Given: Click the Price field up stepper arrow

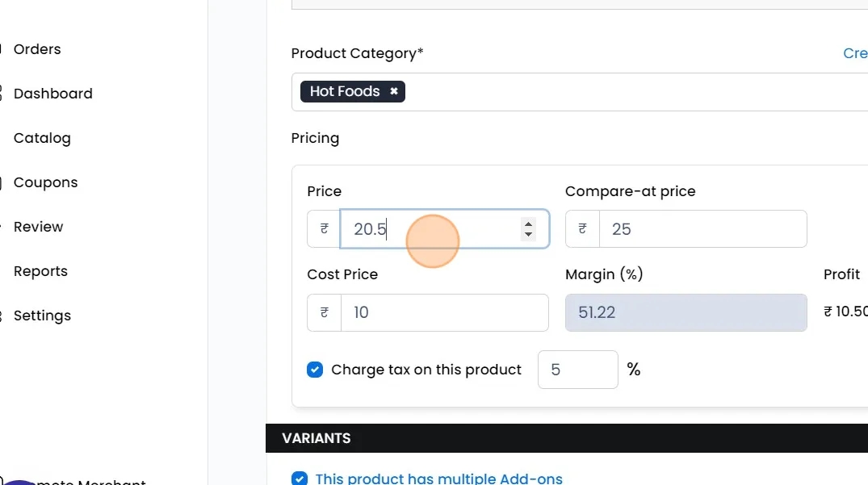Looking at the screenshot, I should click(528, 224).
